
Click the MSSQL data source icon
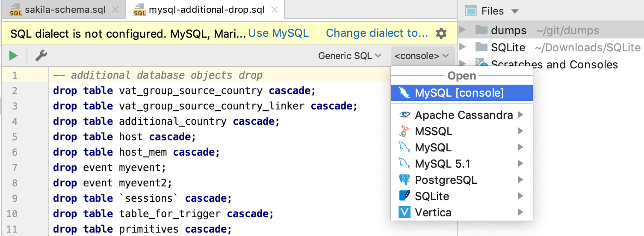click(x=404, y=131)
